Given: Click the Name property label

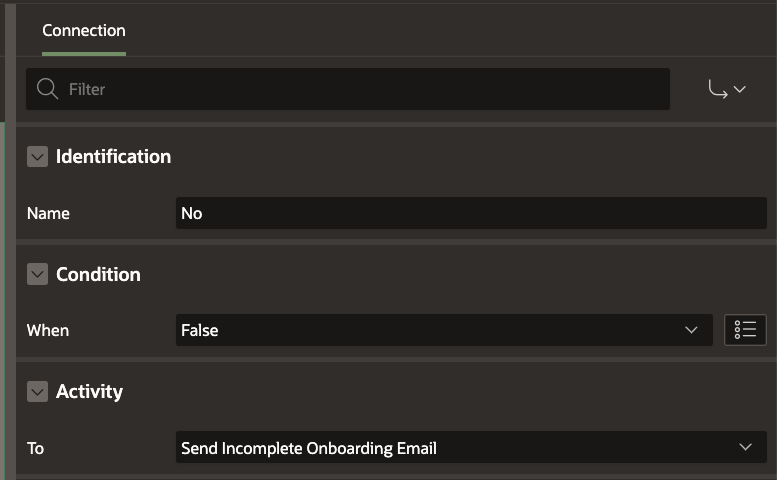Looking at the screenshot, I should (48, 213).
